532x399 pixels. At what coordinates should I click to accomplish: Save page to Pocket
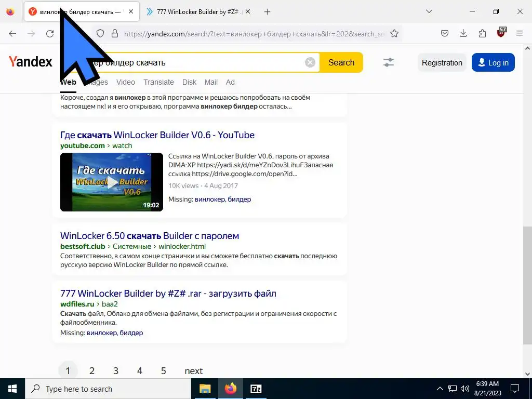pos(445,34)
